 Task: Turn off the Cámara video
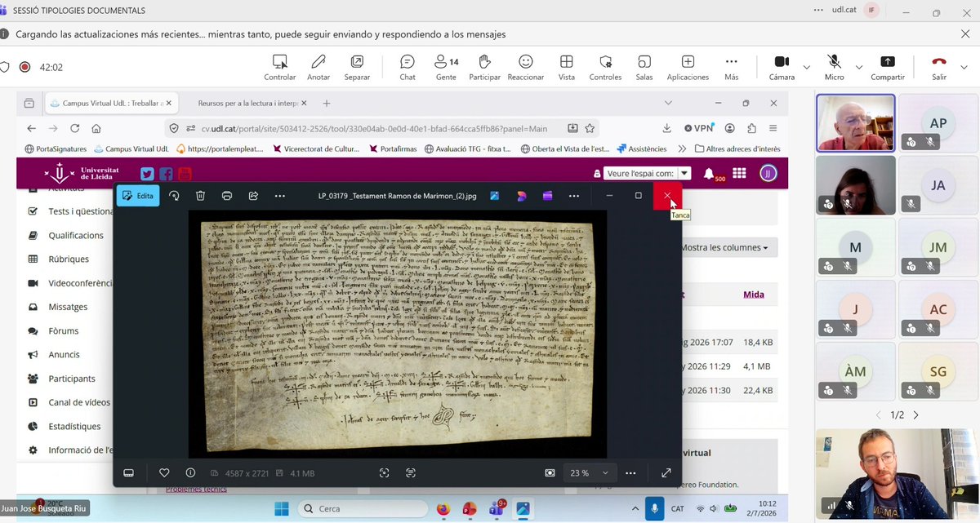pos(782,68)
